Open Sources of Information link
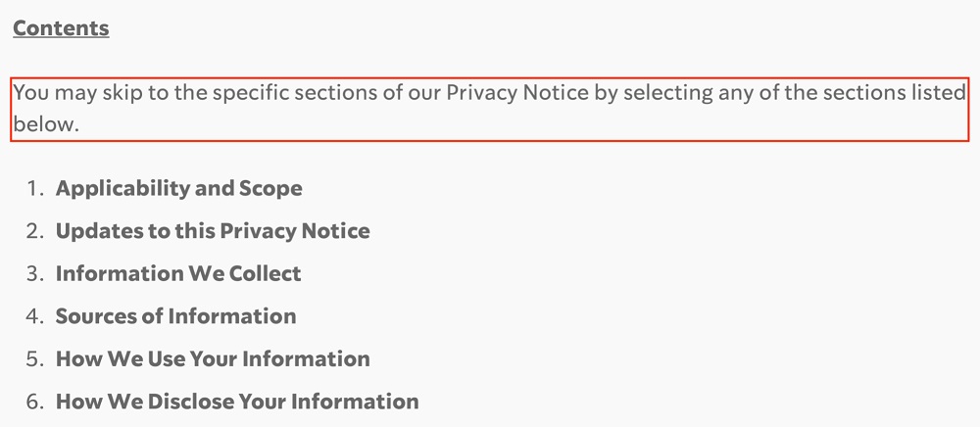The height and width of the screenshot is (427, 980). [175, 316]
